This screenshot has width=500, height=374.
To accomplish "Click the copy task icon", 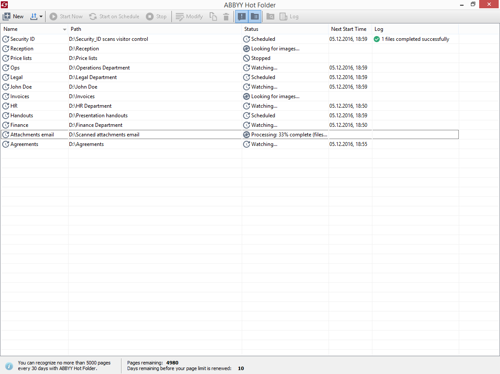I will pyautogui.click(x=213, y=16).
